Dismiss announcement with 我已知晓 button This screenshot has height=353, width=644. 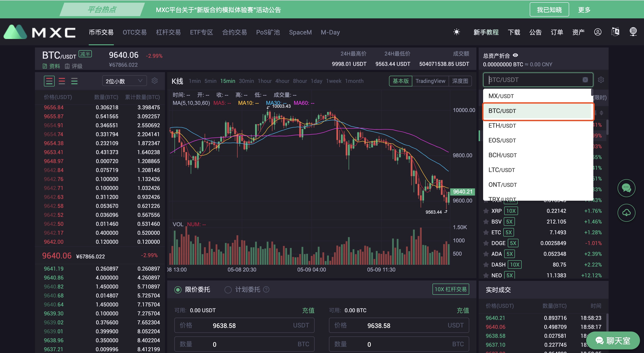click(549, 9)
